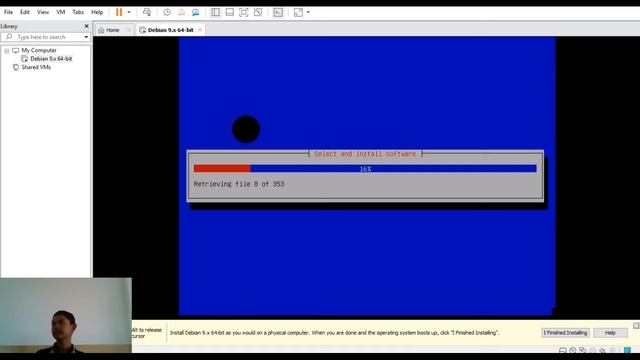The image size is (640, 360).
Task: Click the 16% installation progress bar
Action: click(x=365, y=169)
